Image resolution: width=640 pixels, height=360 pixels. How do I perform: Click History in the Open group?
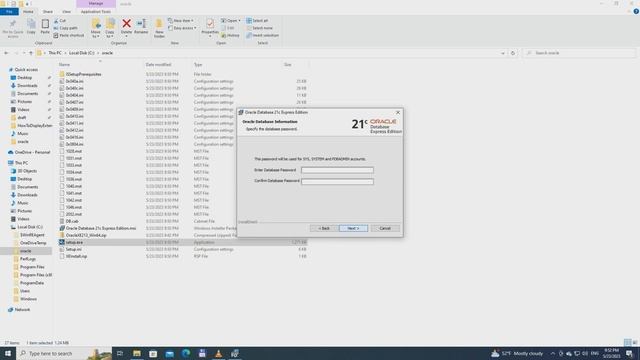click(231, 36)
